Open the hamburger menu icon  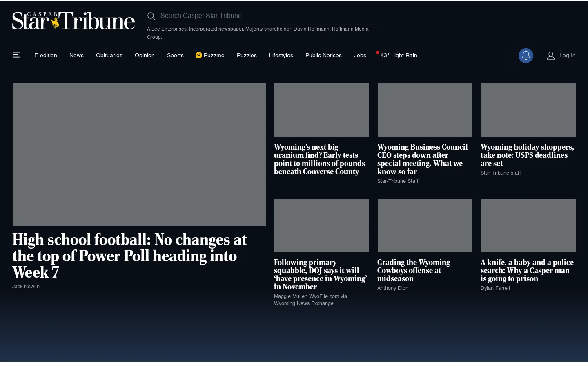click(x=16, y=55)
